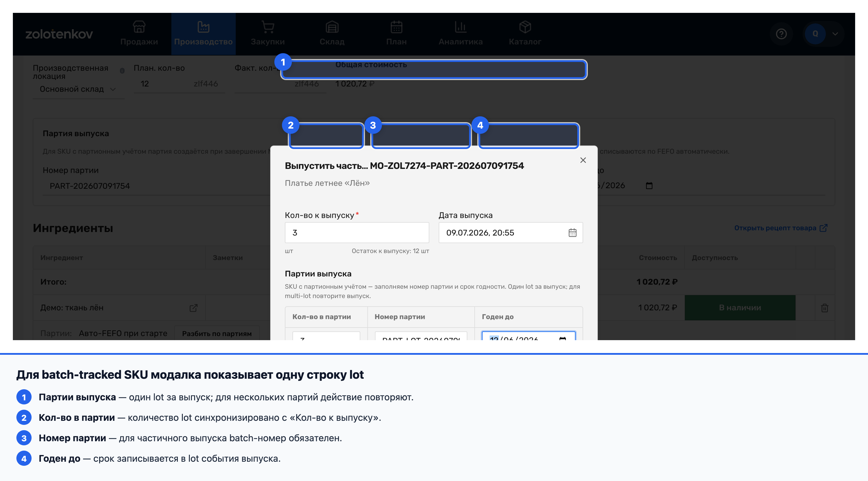Open the Производство section
The width and height of the screenshot is (868, 481).
point(203,34)
